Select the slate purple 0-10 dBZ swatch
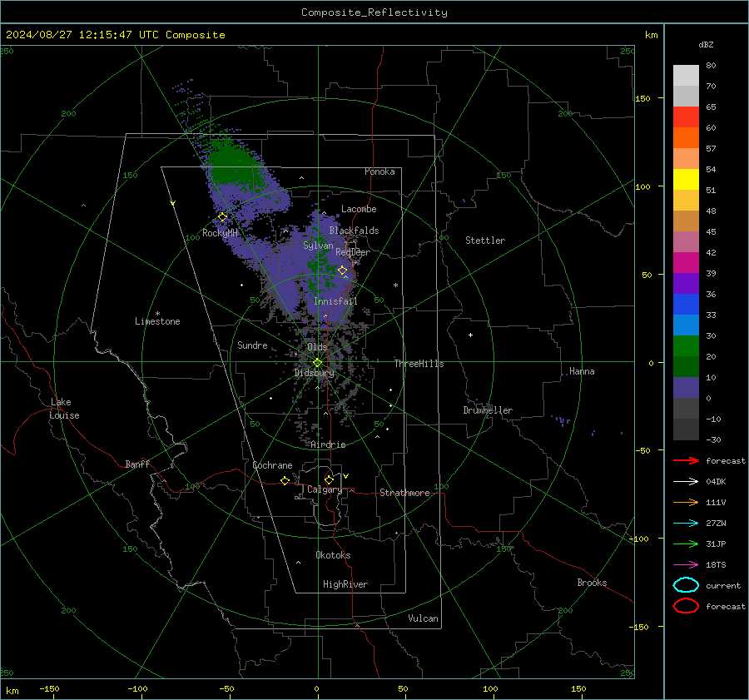 (686, 387)
